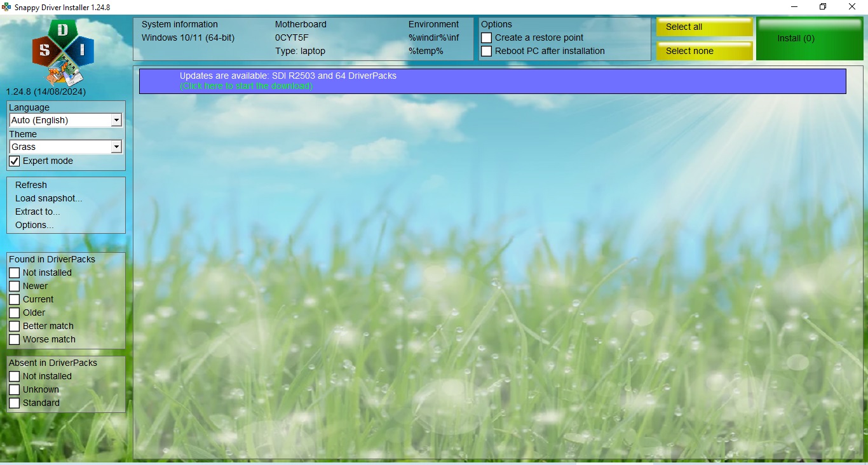The width and height of the screenshot is (868, 465).
Task: Check Create a restore point option
Action: pyautogui.click(x=486, y=37)
